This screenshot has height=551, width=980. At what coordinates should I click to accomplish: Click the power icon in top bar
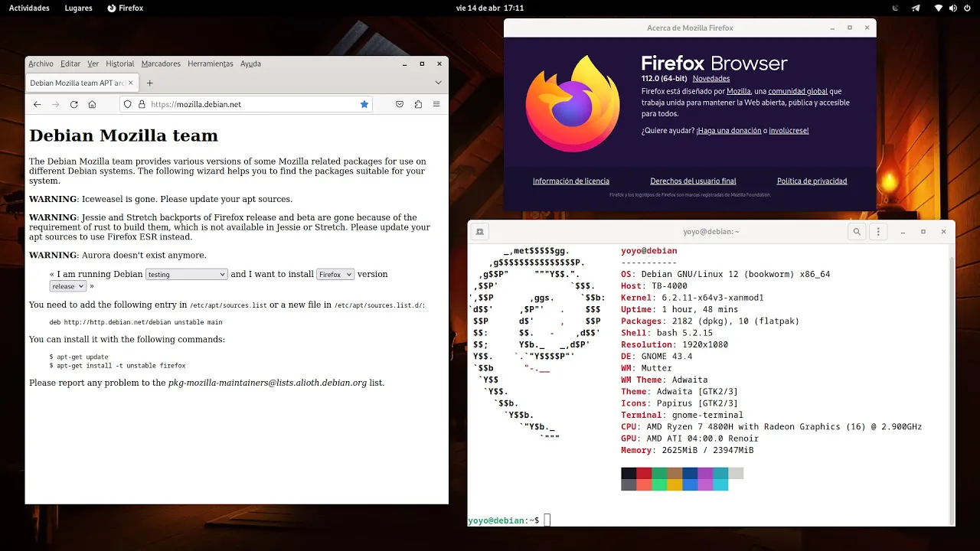(x=968, y=8)
